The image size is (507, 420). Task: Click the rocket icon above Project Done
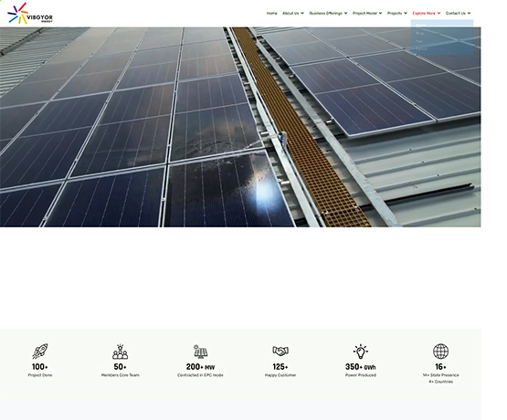pyautogui.click(x=40, y=352)
